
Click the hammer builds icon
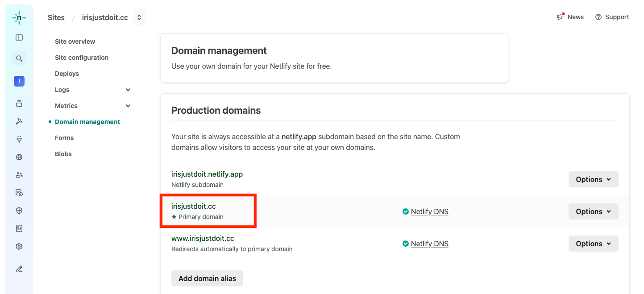pos(19,121)
